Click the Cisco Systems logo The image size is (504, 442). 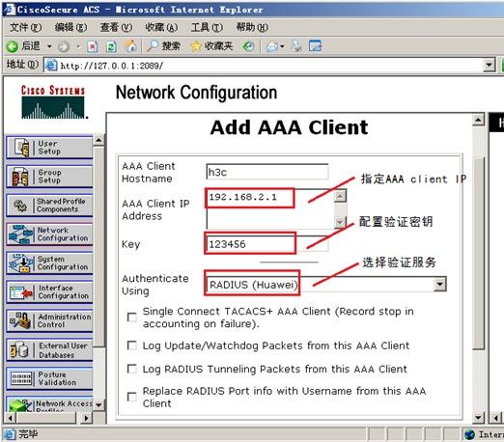click(x=53, y=102)
